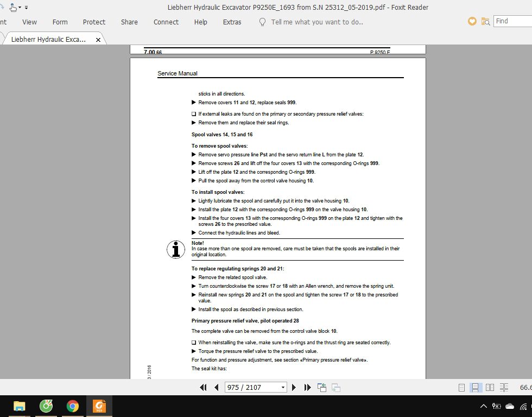Open the Help ribbon tab

click(x=200, y=22)
